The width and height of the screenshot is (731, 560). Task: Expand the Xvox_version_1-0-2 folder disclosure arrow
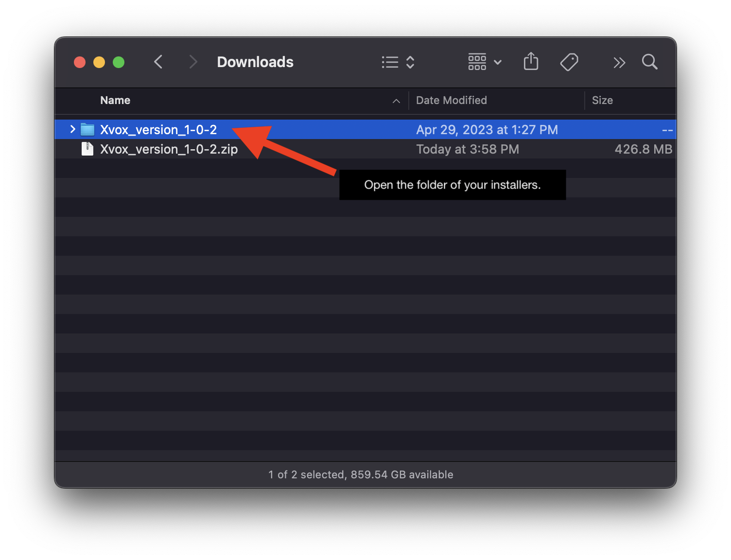pos(72,129)
